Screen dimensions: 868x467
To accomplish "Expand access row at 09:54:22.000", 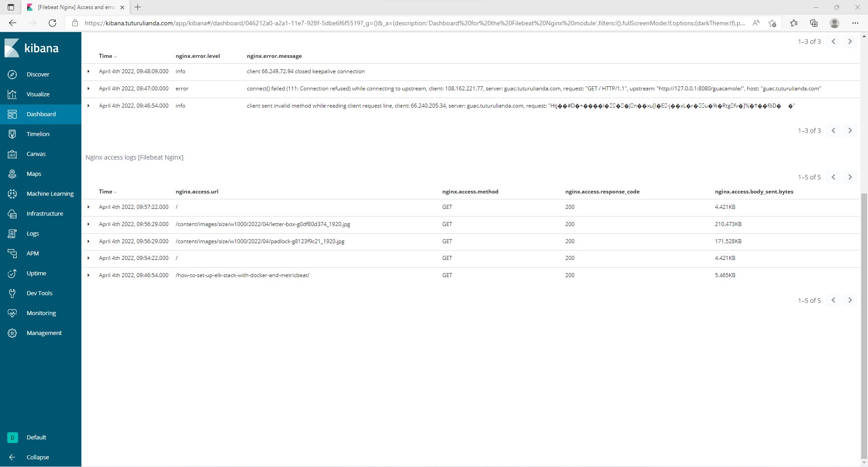I will tap(89, 258).
